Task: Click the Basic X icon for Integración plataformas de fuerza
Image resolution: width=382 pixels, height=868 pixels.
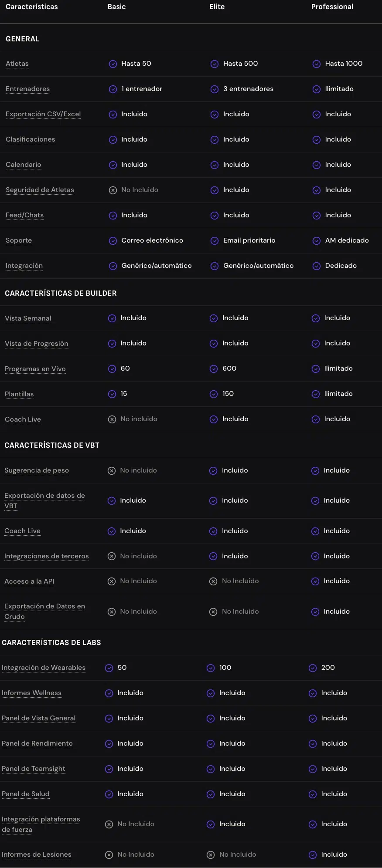Action: point(109,824)
